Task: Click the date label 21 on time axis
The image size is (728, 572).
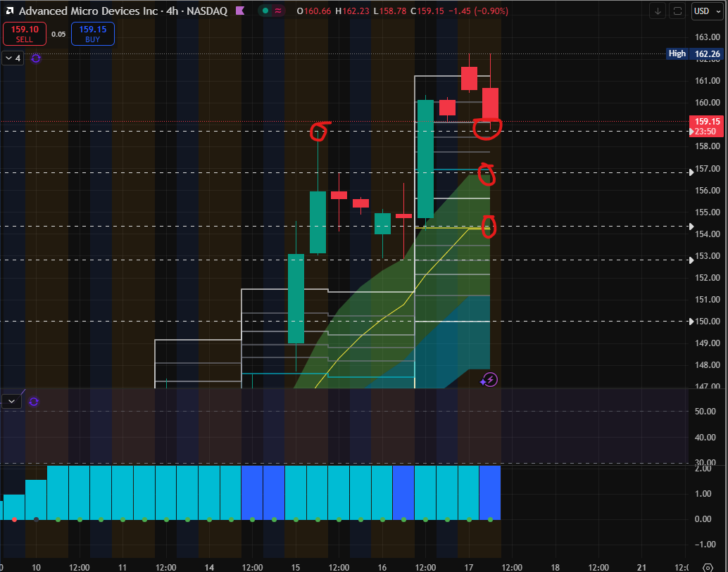Action: 641,567
